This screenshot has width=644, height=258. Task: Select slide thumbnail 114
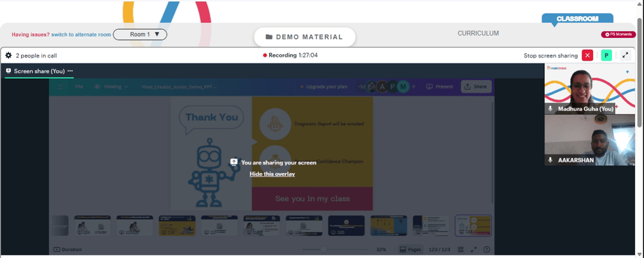pyautogui.click(x=92, y=226)
